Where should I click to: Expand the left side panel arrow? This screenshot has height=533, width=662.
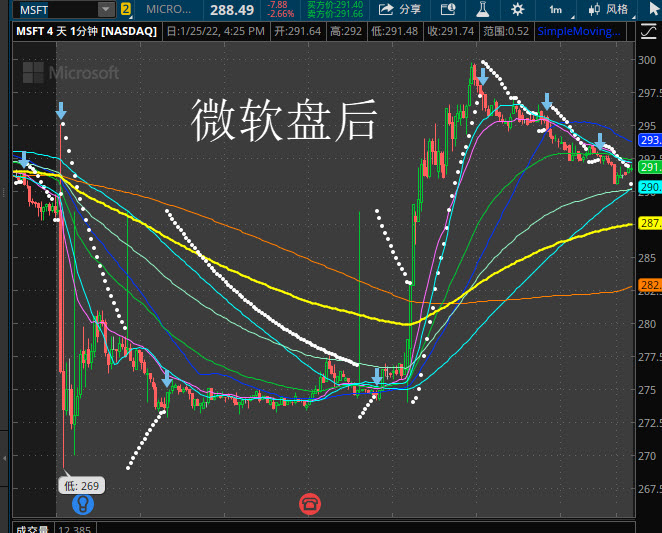(x=4, y=458)
